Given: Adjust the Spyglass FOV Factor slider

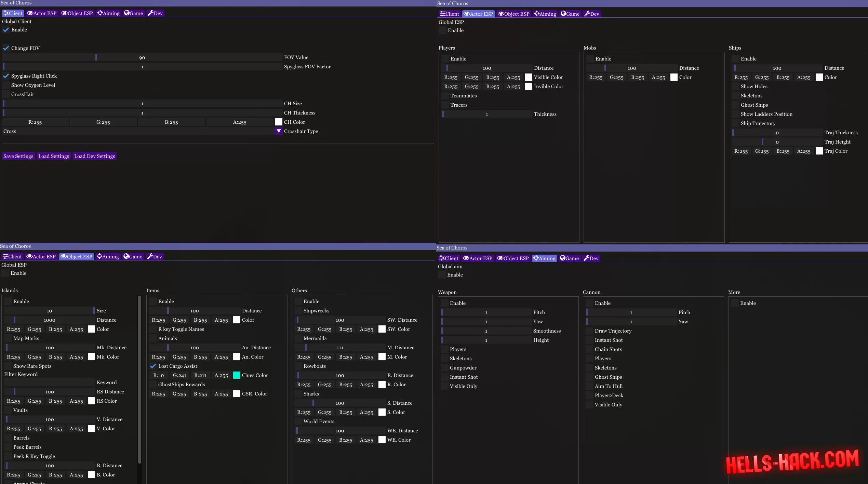Looking at the screenshot, I should point(142,67).
